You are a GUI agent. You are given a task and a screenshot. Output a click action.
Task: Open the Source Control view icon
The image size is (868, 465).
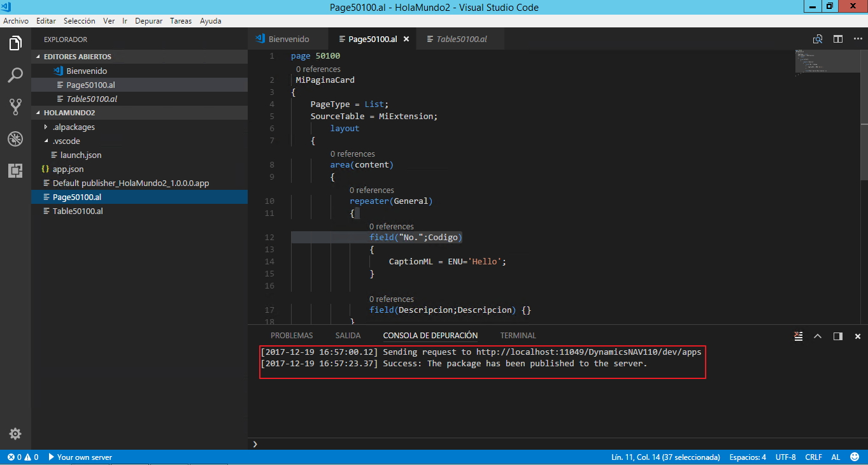pos(15,106)
